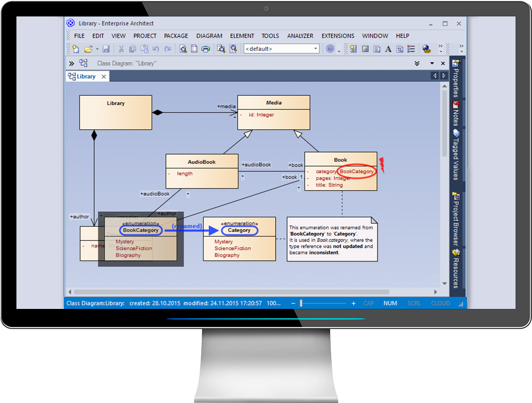Screen dimensions: 532x403
Task: Open the EXTENSIONS menu
Action: (x=338, y=35)
